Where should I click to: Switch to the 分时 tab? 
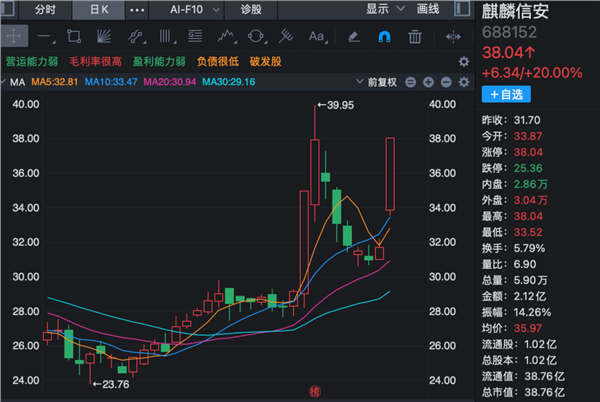tap(45, 10)
